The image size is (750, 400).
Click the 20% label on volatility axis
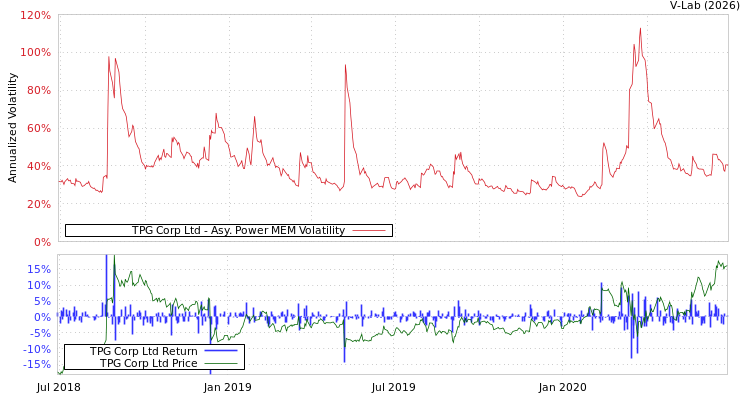pyautogui.click(x=38, y=204)
